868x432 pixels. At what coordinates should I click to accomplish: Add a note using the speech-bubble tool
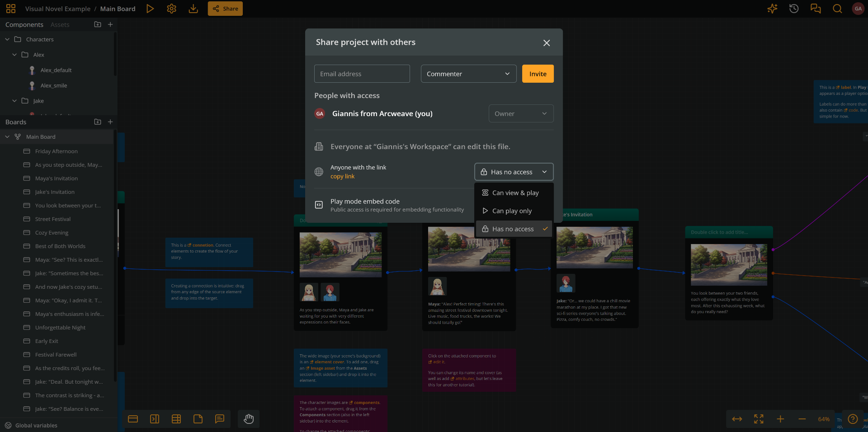[x=220, y=419]
